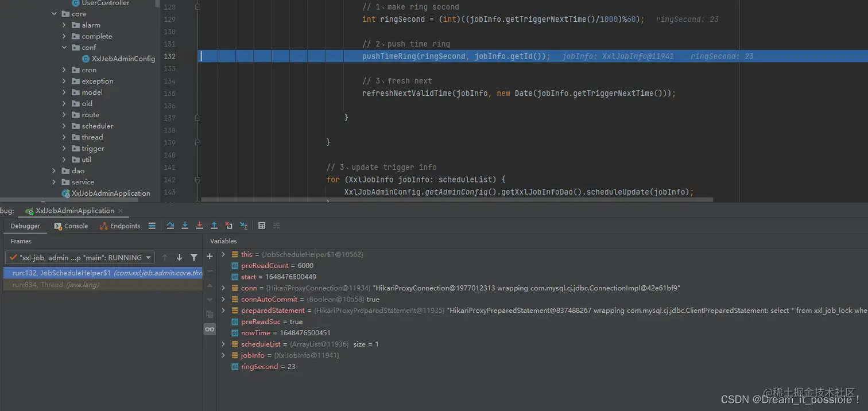The width and height of the screenshot is (868, 411).
Task: Click the alarm folder icon
Action: tap(76, 25)
